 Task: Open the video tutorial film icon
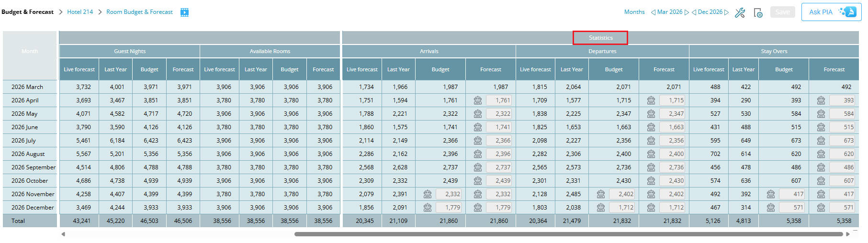(x=184, y=12)
